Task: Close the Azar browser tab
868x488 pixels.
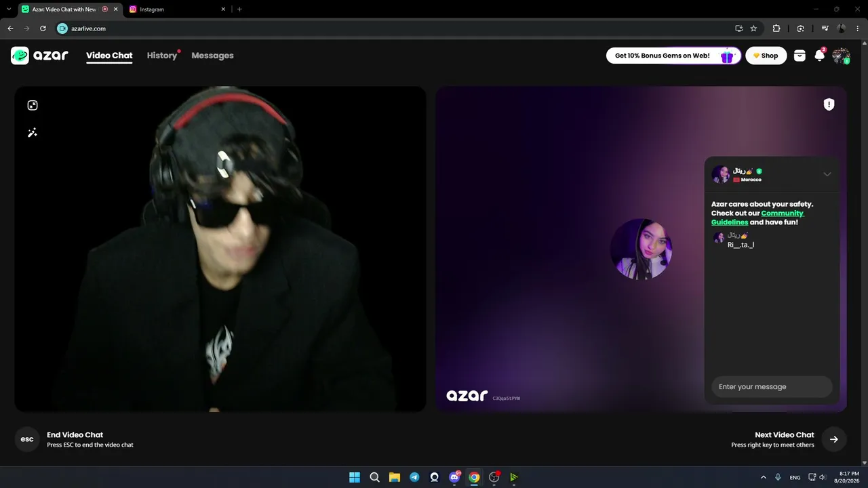Action: point(115,9)
